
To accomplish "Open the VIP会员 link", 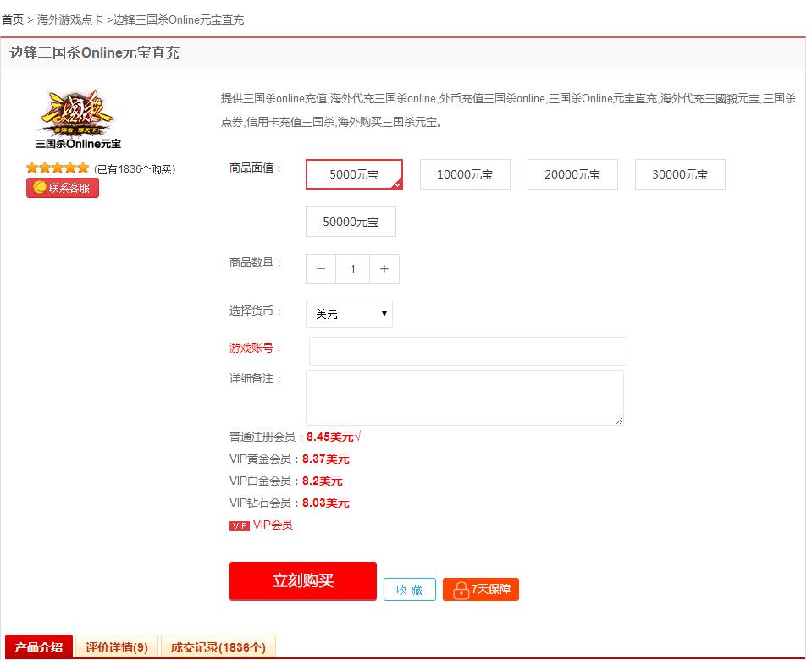I will tap(273, 525).
